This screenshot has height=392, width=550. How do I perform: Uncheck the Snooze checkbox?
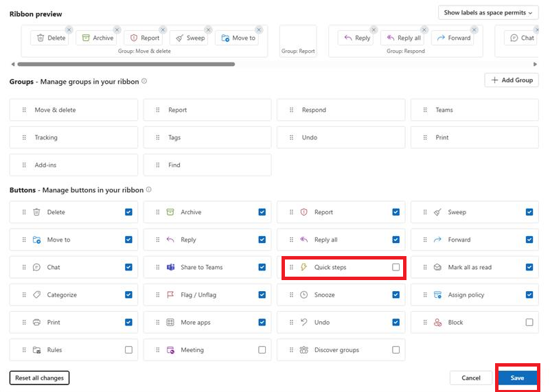click(396, 295)
